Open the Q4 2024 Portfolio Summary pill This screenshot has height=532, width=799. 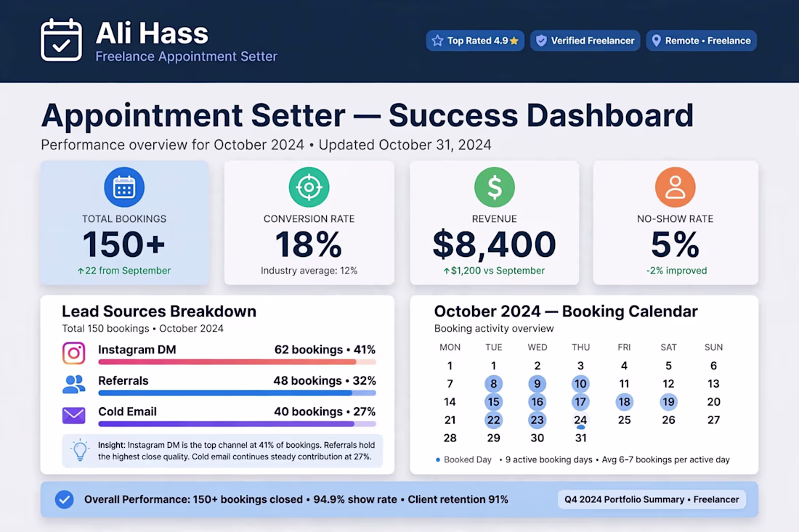tap(652, 499)
